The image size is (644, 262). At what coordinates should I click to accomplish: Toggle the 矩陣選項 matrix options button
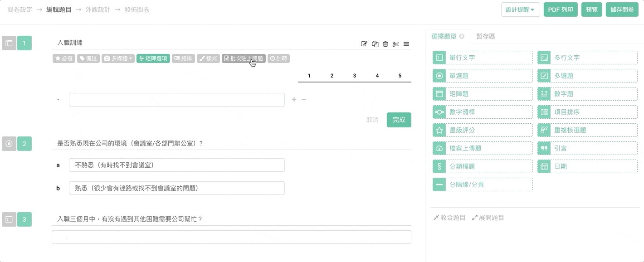(x=153, y=58)
